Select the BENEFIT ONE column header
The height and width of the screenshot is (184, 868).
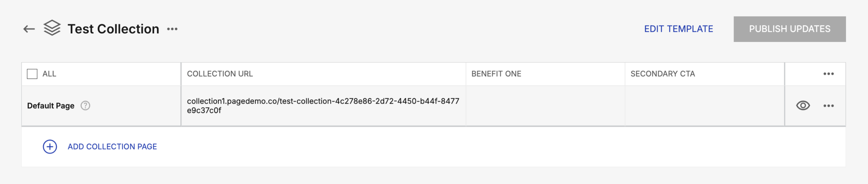click(496, 74)
